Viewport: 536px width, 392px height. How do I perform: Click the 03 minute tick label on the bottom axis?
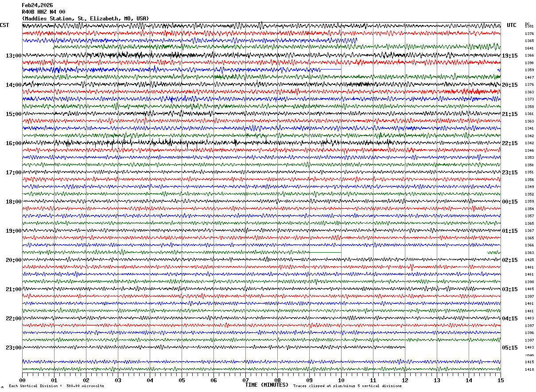118,380
